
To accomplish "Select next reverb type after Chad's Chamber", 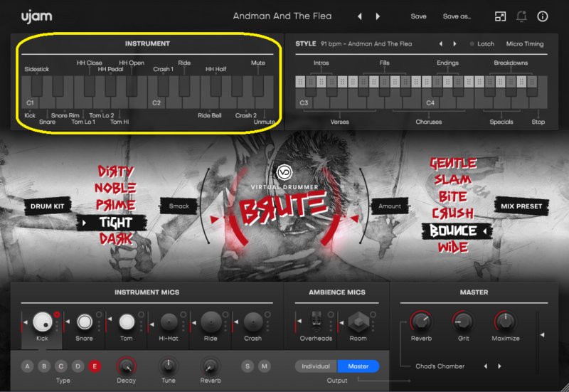I will coord(500,366).
